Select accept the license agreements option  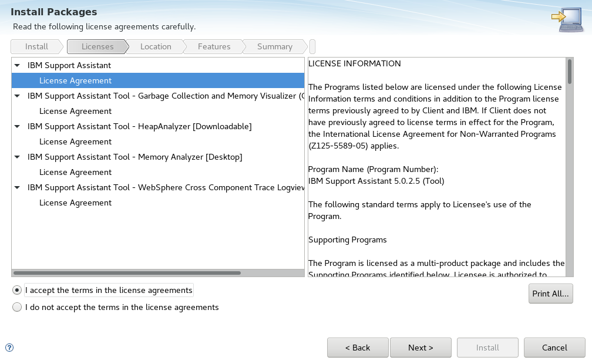[x=17, y=290]
